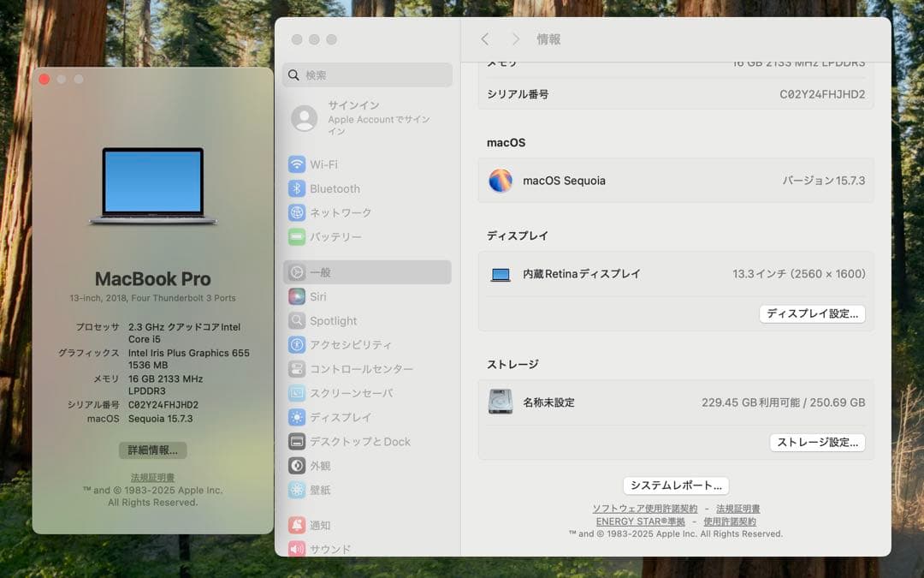Image resolution: width=924 pixels, height=578 pixels.
Task: Select サインイン Apple Account row
Action: 367,118
